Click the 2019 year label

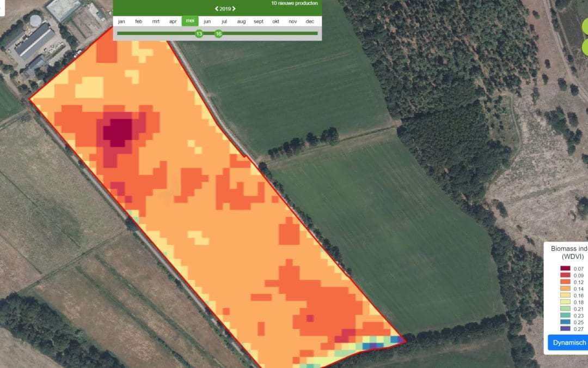pyautogui.click(x=225, y=9)
